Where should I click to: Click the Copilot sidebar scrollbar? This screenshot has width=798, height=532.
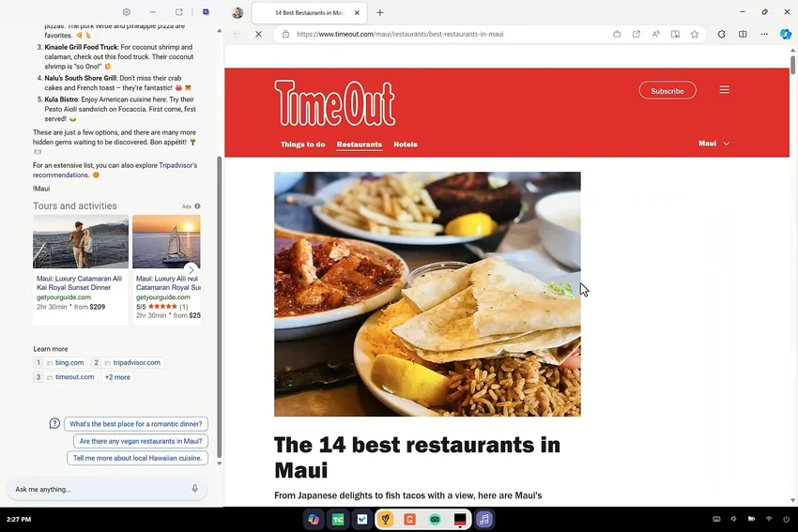(x=220, y=307)
